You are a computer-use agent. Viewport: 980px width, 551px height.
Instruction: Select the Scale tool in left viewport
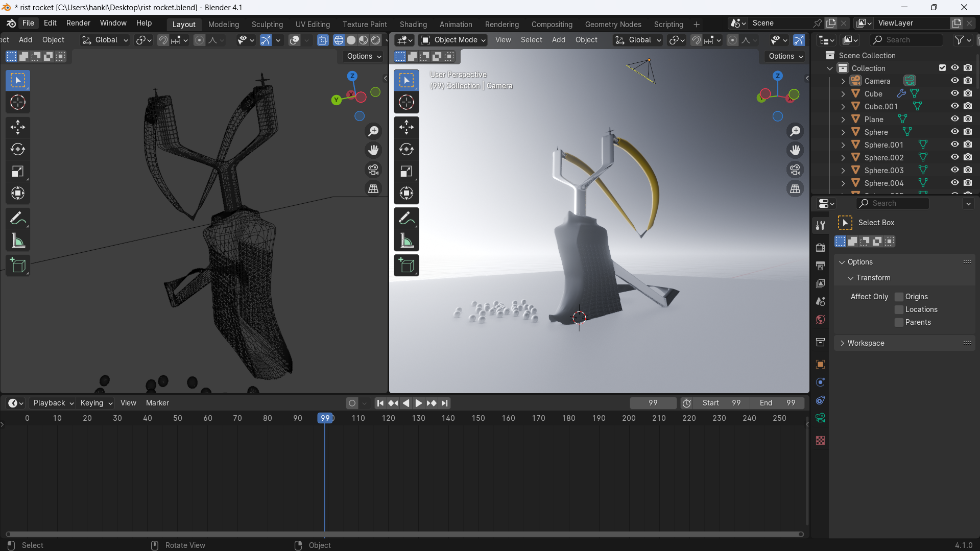(18, 171)
